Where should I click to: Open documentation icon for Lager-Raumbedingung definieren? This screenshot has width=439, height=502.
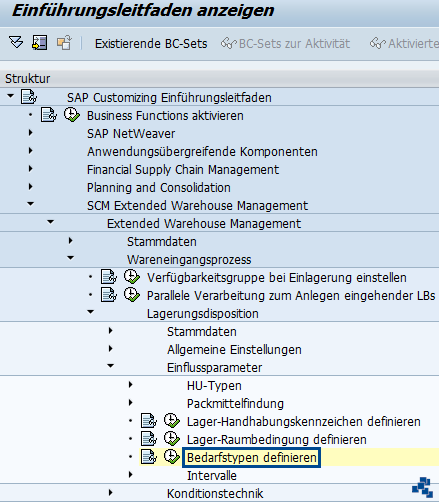(x=149, y=439)
